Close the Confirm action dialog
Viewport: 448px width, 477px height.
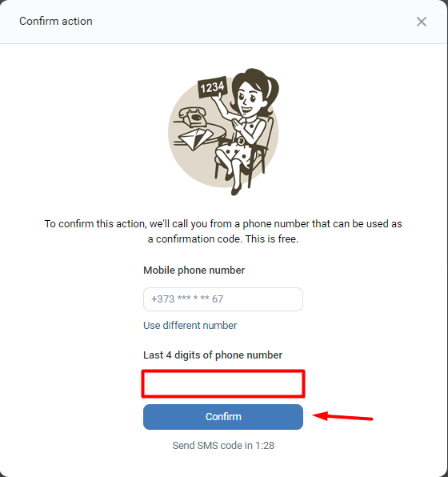(422, 22)
